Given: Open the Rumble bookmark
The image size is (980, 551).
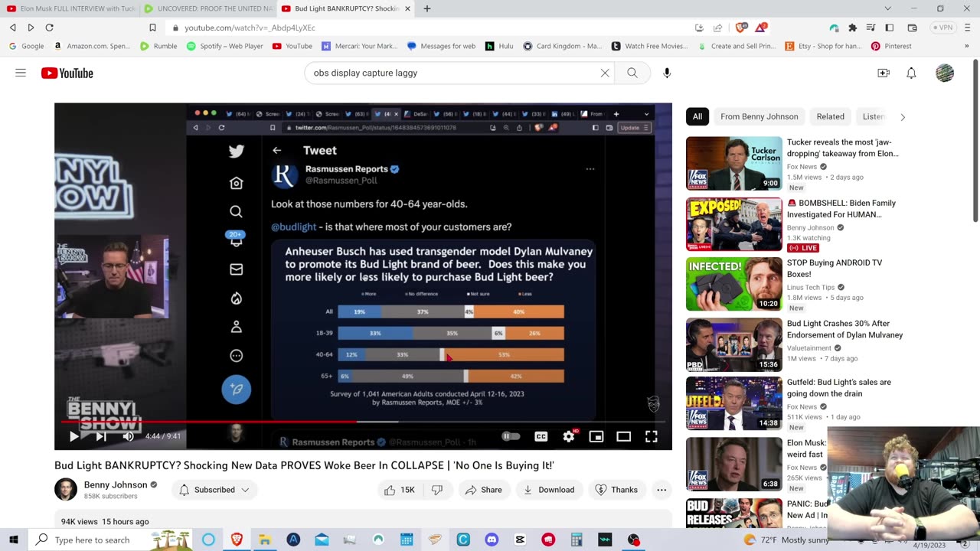Looking at the screenshot, I should point(158,46).
